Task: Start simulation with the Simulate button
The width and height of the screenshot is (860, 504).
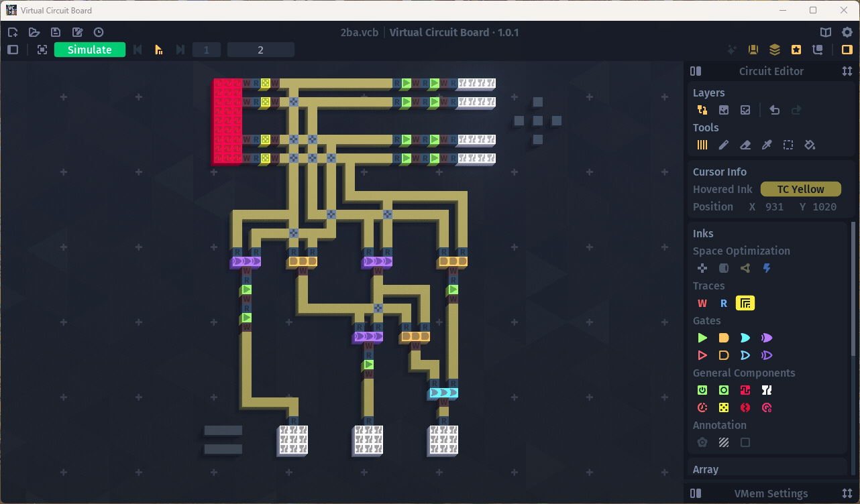Action: pyautogui.click(x=90, y=50)
